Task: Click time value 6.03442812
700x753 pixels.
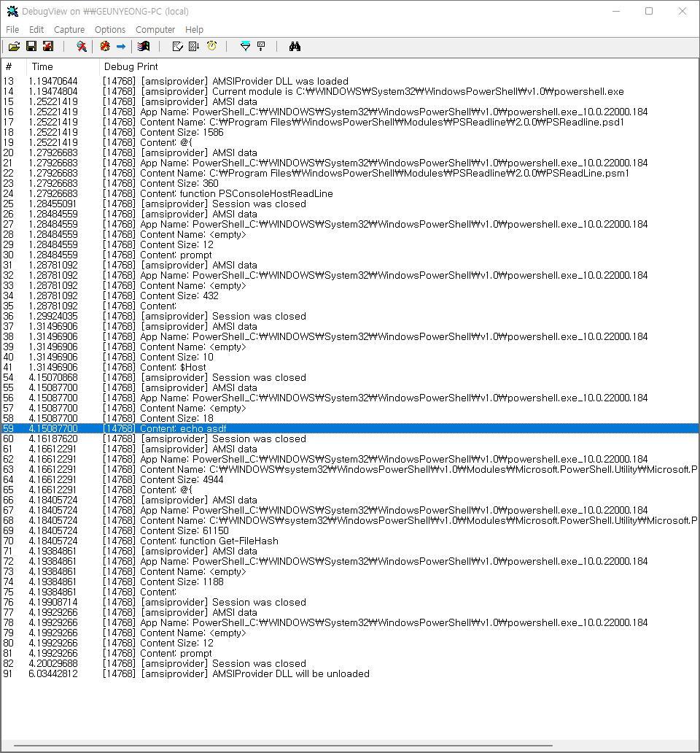Action: pyautogui.click(x=52, y=673)
